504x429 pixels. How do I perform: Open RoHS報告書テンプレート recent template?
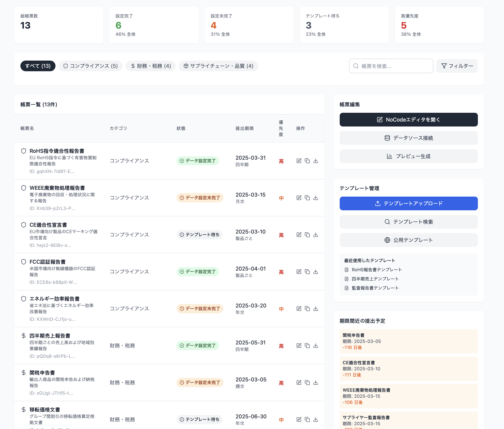tap(376, 270)
